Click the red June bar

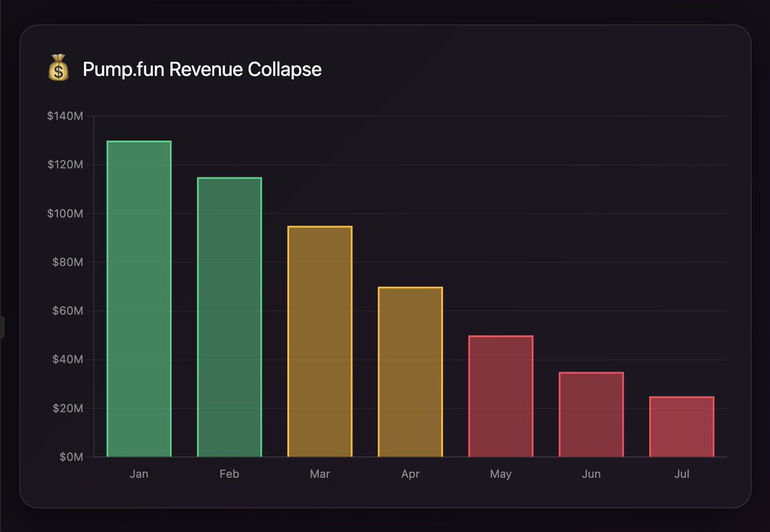point(591,414)
